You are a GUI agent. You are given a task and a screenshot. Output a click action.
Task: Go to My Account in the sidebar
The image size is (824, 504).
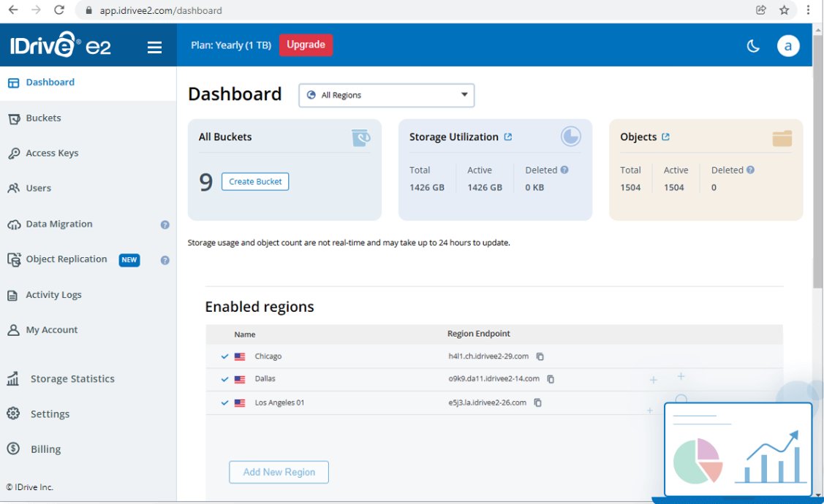pos(12,329)
